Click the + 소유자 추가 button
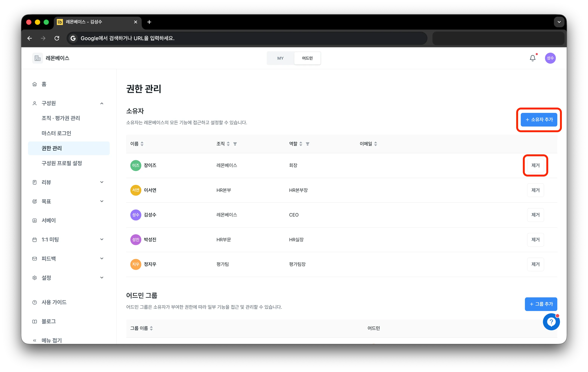This screenshot has width=588, height=372. tap(539, 120)
